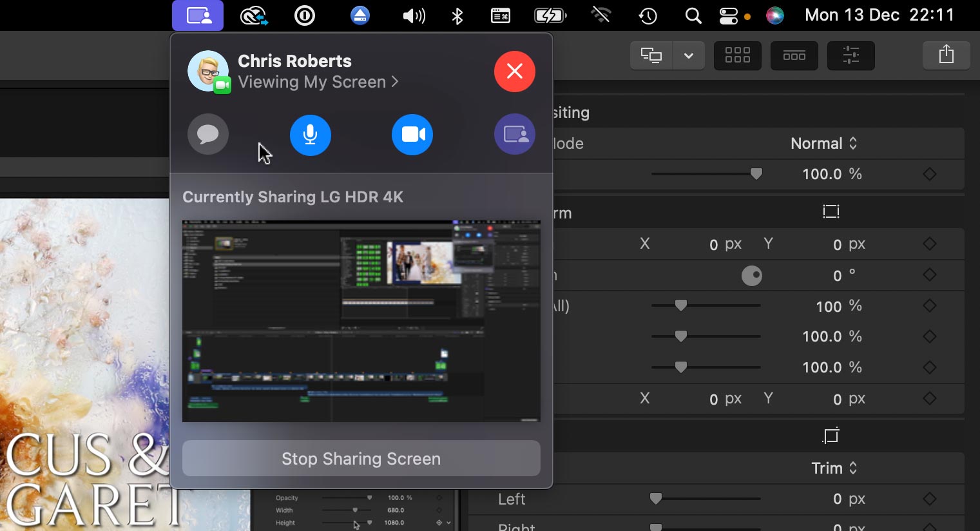Open Messages chat in the FaceTime popover
This screenshot has width=980, height=531.
208,134
